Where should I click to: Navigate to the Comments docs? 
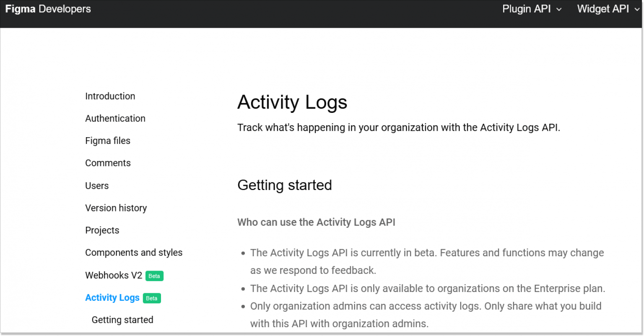(x=108, y=163)
